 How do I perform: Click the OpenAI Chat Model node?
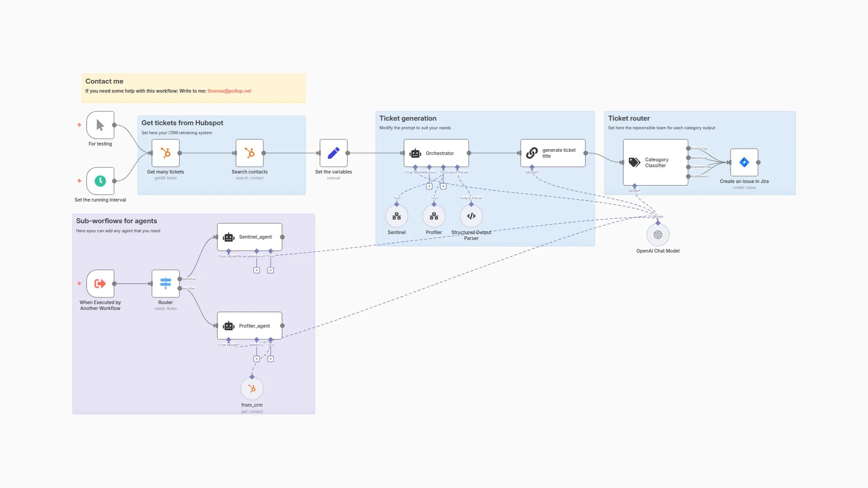click(x=657, y=235)
